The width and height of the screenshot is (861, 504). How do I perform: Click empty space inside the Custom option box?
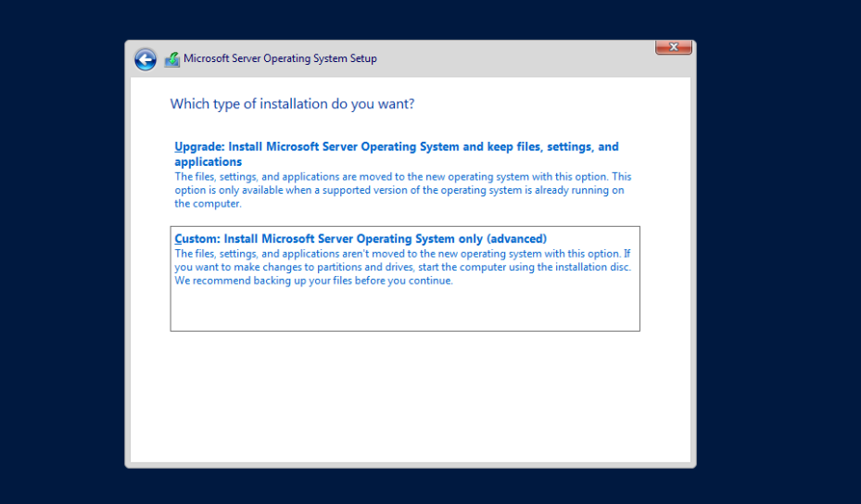[404, 309]
